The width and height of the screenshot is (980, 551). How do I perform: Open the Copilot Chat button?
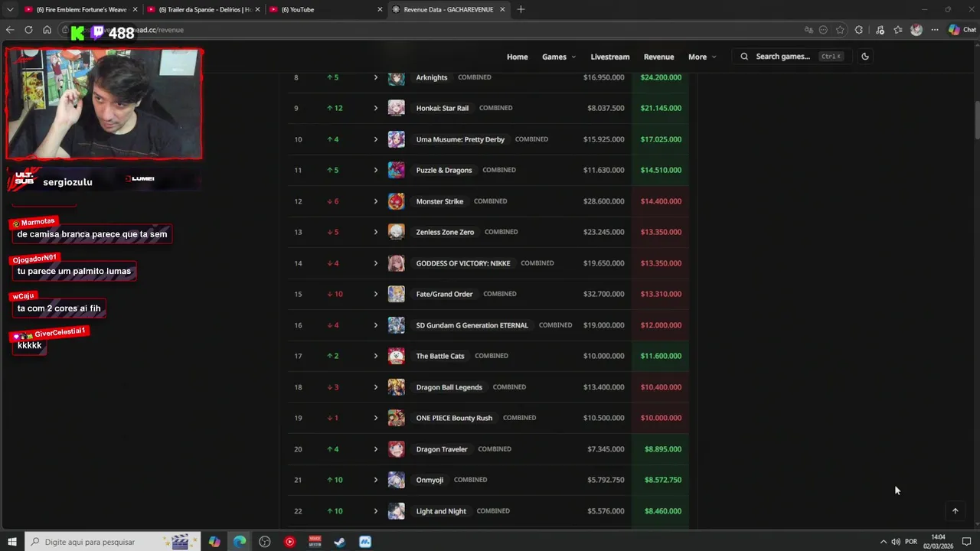[962, 30]
